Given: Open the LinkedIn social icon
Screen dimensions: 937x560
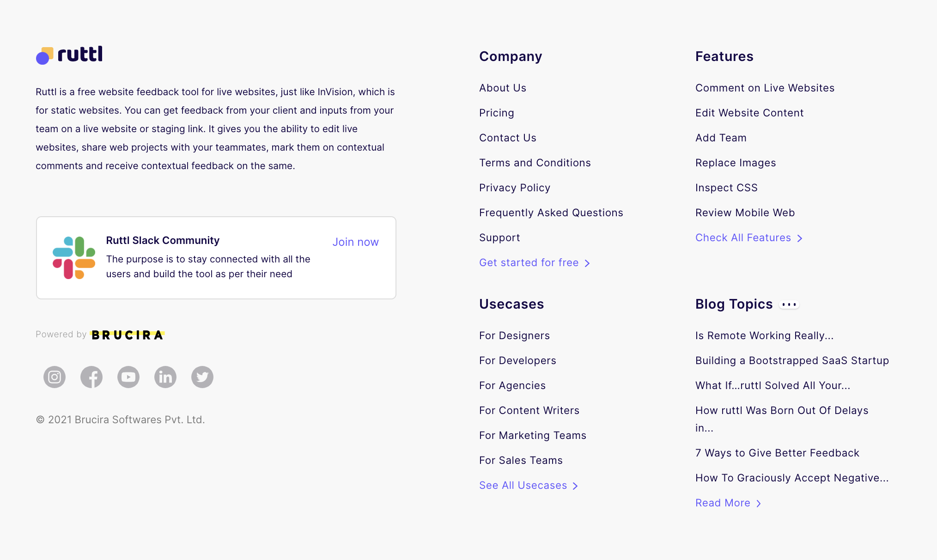Looking at the screenshot, I should point(165,377).
